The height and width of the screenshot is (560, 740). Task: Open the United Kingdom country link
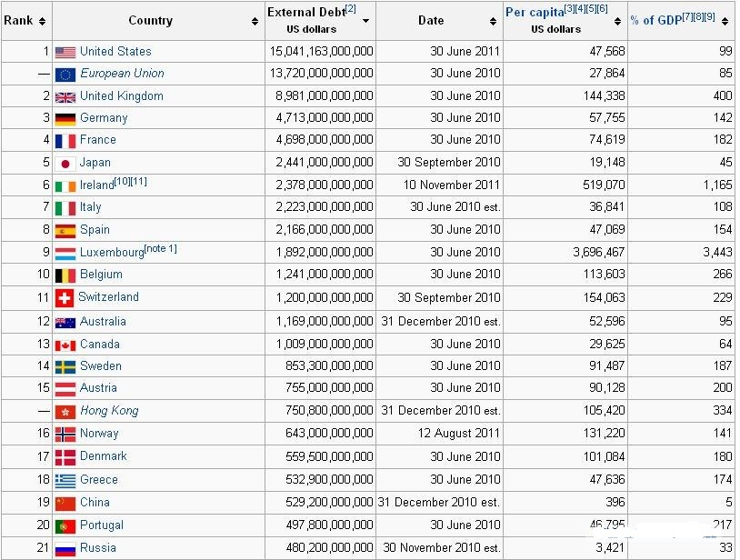pos(121,95)
